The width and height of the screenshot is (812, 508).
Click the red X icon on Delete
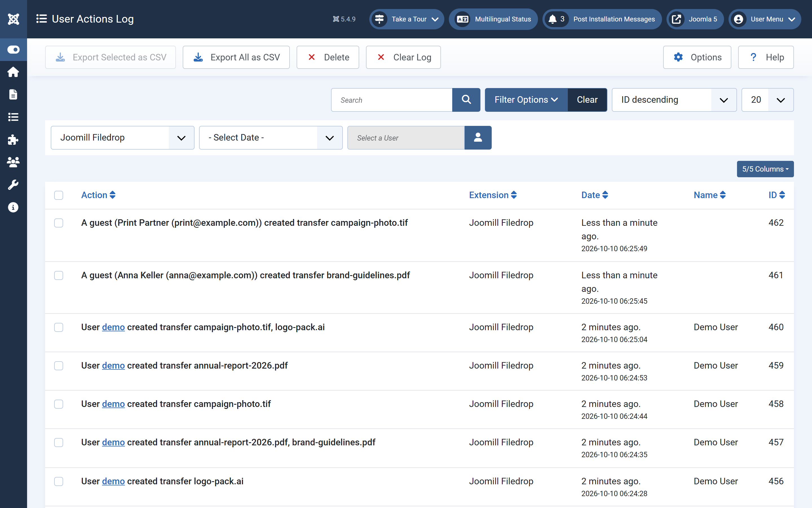(x=311, y=57)
